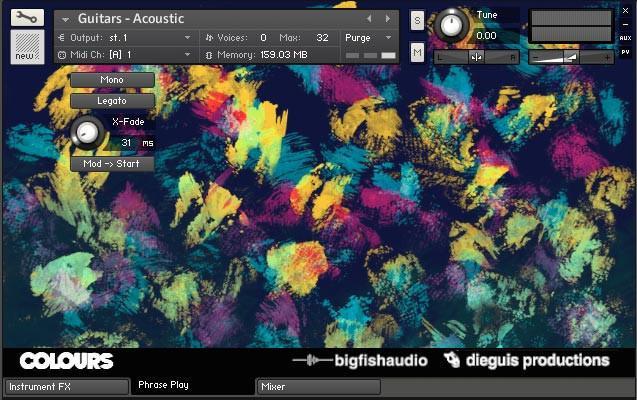Go to previous instrument arrow
The width and height of the screenshot is (637, 400).
pyautogui.click(x=367, y=18)
